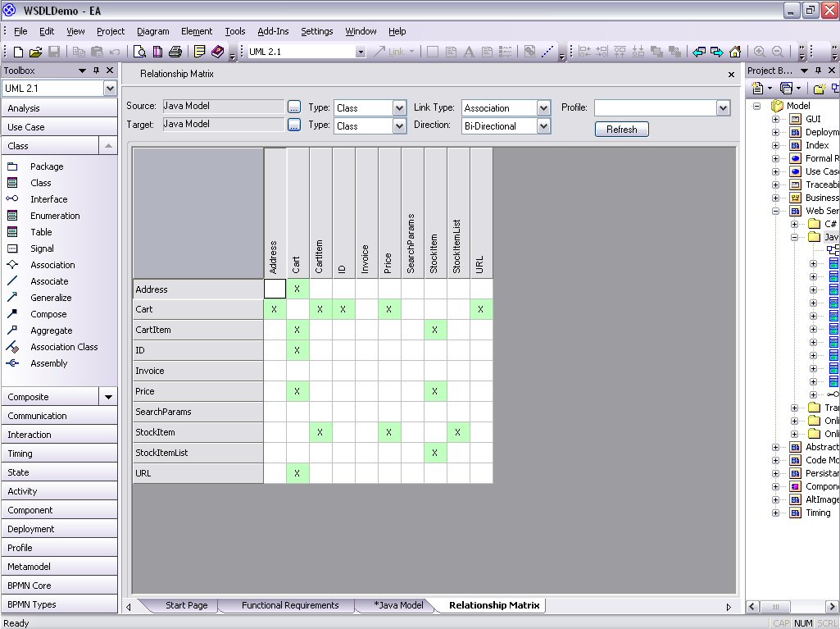Viewport: 840px width, 629px height.
Task: Click the green back arrow icon
Action: pyautogui.click(x=699, y=52)
